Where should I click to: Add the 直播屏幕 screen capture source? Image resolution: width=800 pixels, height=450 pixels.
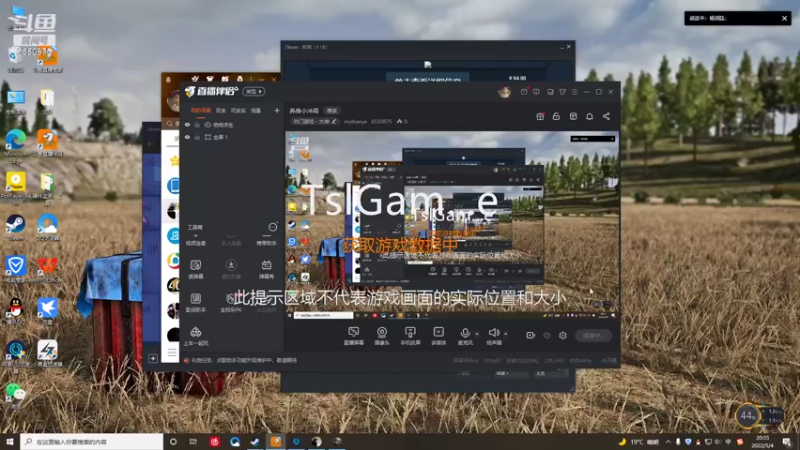[353, 336]
